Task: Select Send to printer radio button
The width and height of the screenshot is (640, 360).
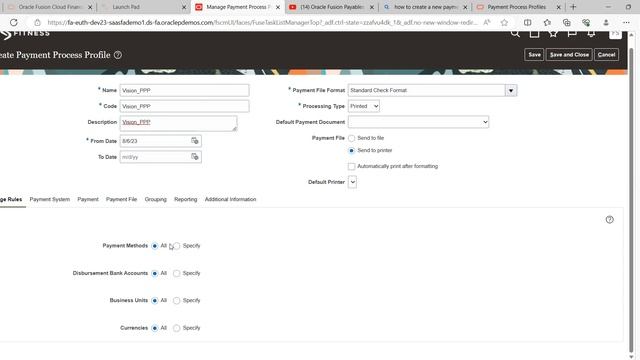Action: tap(351, 151)
